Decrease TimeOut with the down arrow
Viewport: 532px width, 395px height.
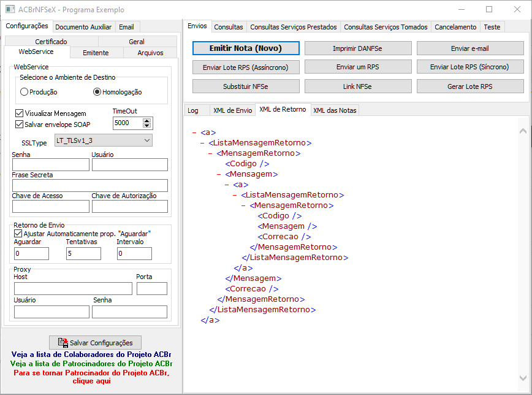click(x=146, y=125)
